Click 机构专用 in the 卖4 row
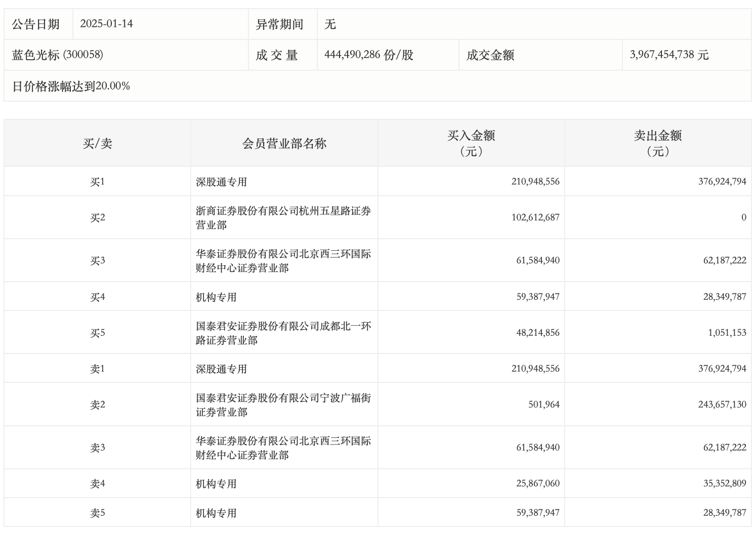 point(216,484)
